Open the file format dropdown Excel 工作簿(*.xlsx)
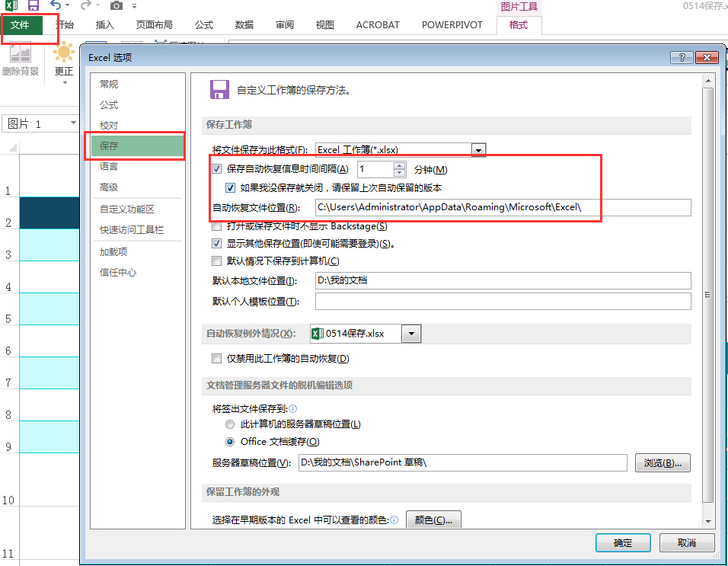Screen dimensions: 728x566 pyautogui.click(x=478, y=150)
